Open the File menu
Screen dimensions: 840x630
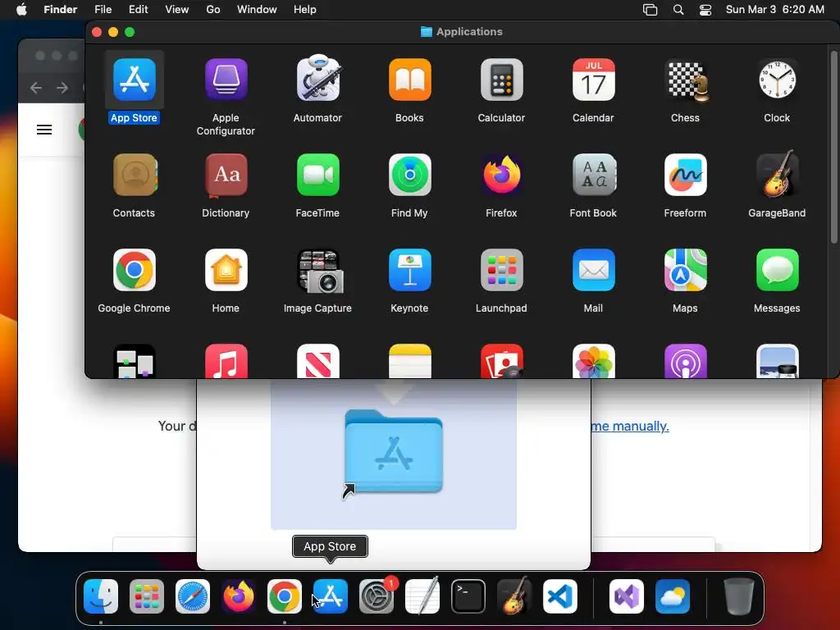103,10
